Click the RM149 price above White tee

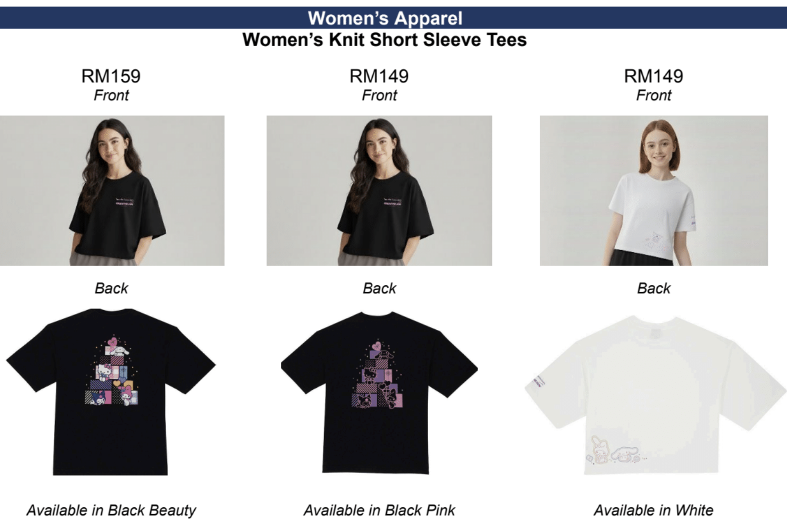pos(654,76)
